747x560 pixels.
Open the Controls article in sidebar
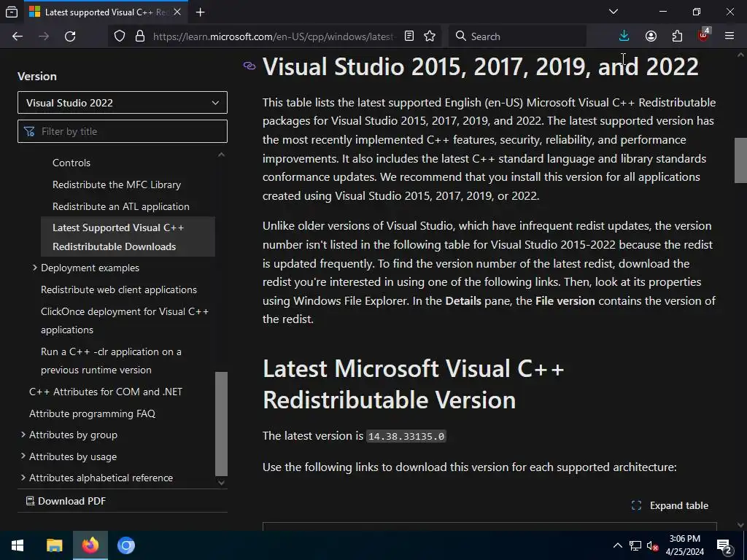[x=71, y=163]
